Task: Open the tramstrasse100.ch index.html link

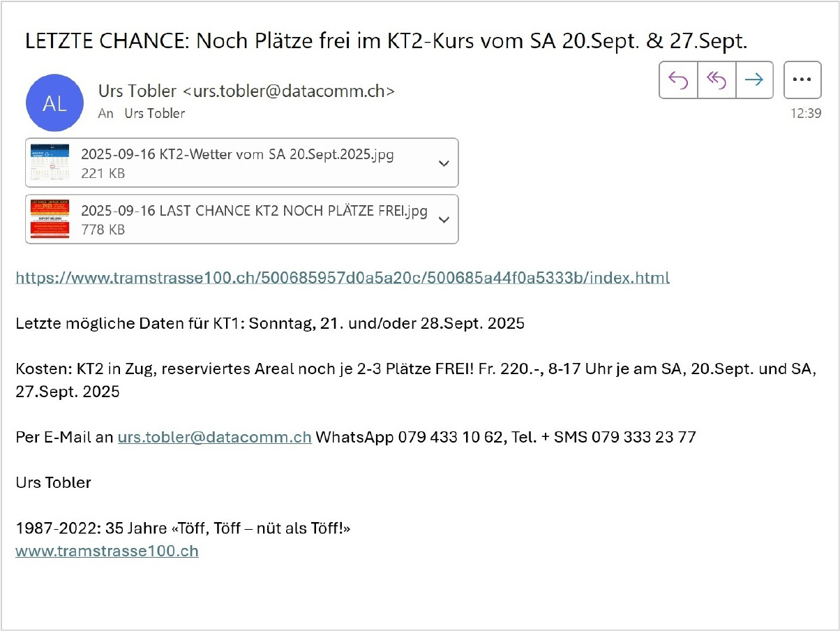Action: click(342, 278)
